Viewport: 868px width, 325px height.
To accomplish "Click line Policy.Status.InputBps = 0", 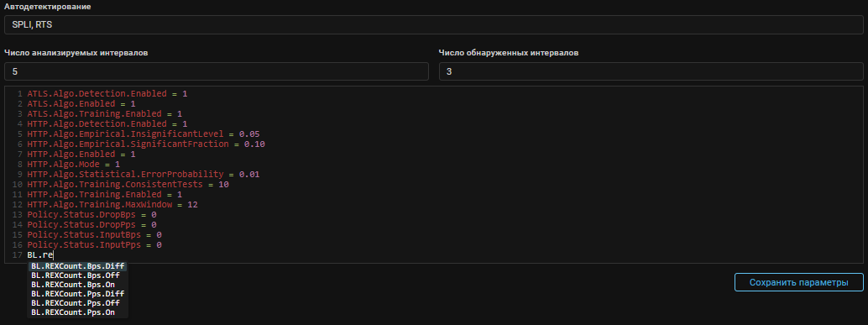I will [x=94, y=235].
